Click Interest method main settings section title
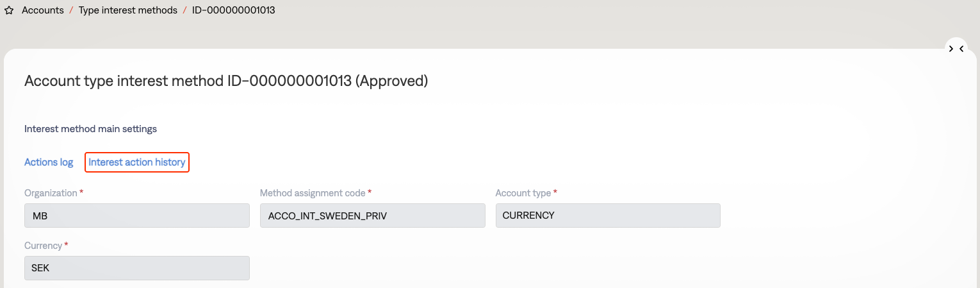 (x=90, y=129)
